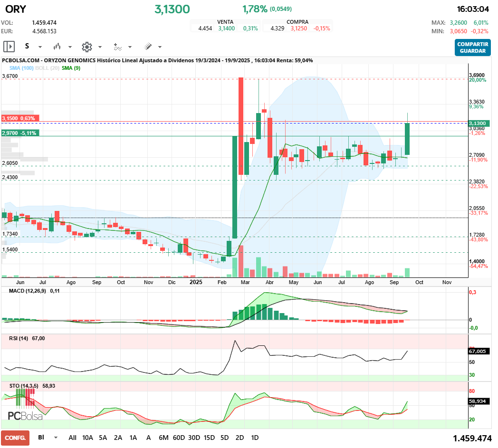Click the last price 3,1300 in header
The width and height of the screenshot is (498, 448).
172,9
